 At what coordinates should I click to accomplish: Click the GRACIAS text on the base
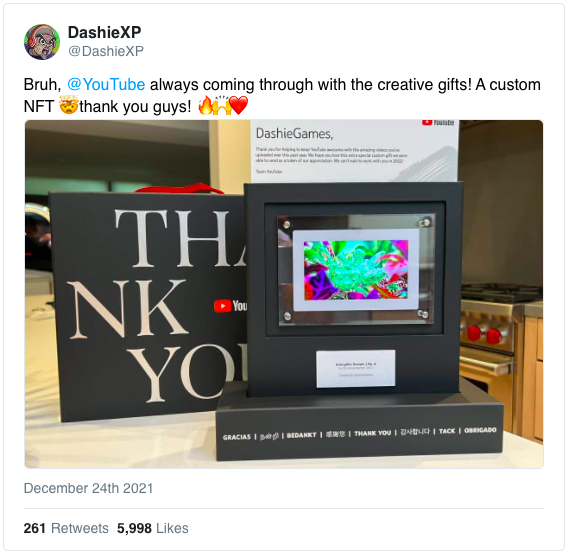click(x=237, y=437)
